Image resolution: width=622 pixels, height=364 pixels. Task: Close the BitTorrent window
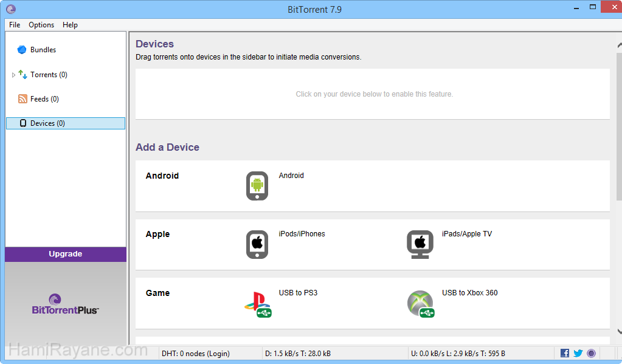coord(613,7)
